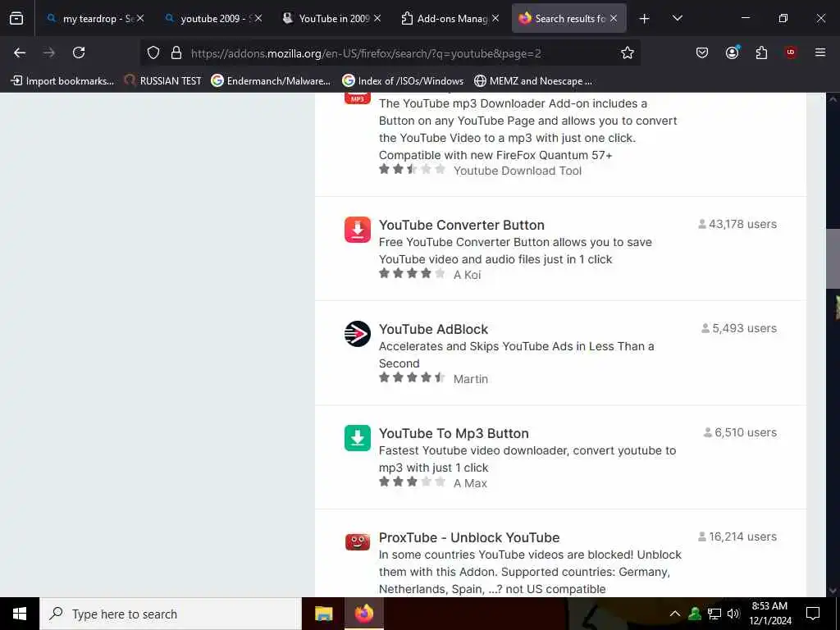
Task: Click star rating of YouTube Converter Button
Action: pos(412,274)
